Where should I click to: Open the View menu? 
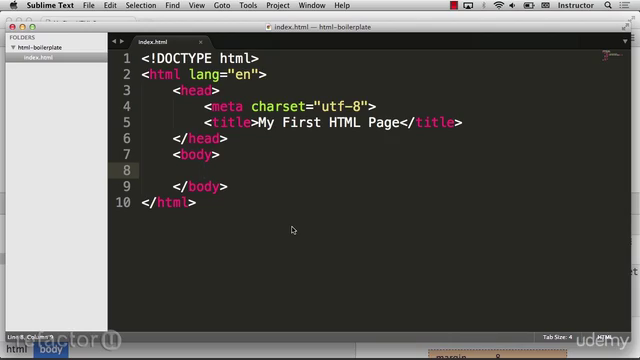[x=197, y=5]
